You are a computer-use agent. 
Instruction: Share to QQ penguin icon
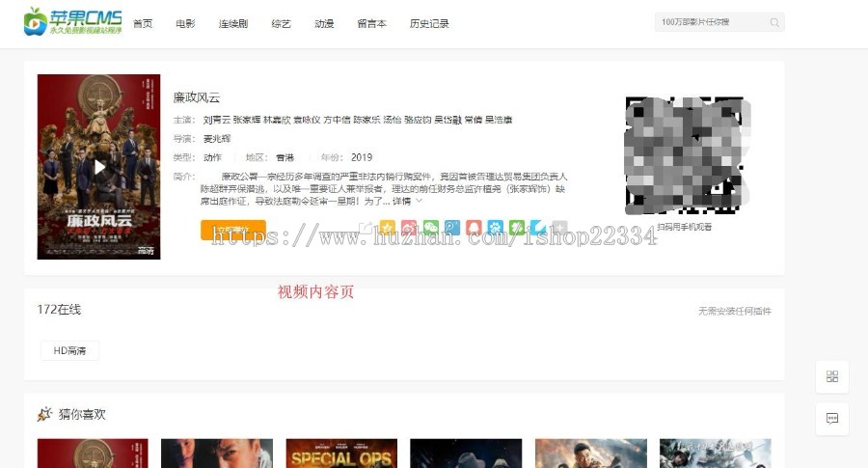click(x=474, y=228)
